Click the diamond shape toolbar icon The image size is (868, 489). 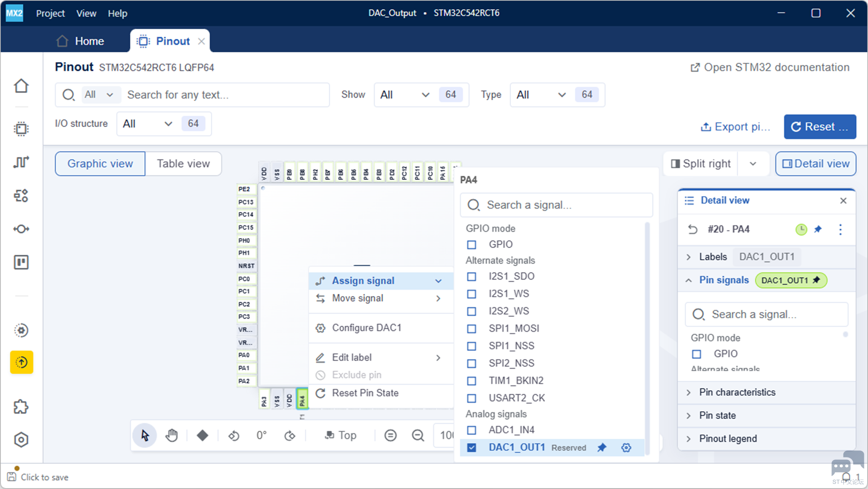coord(202,435)
